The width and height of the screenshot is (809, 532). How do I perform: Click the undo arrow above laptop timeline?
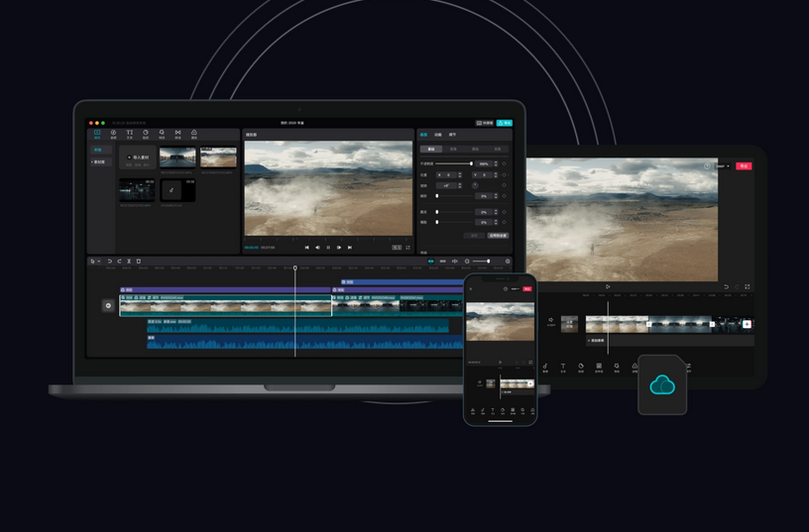point(109,262)
